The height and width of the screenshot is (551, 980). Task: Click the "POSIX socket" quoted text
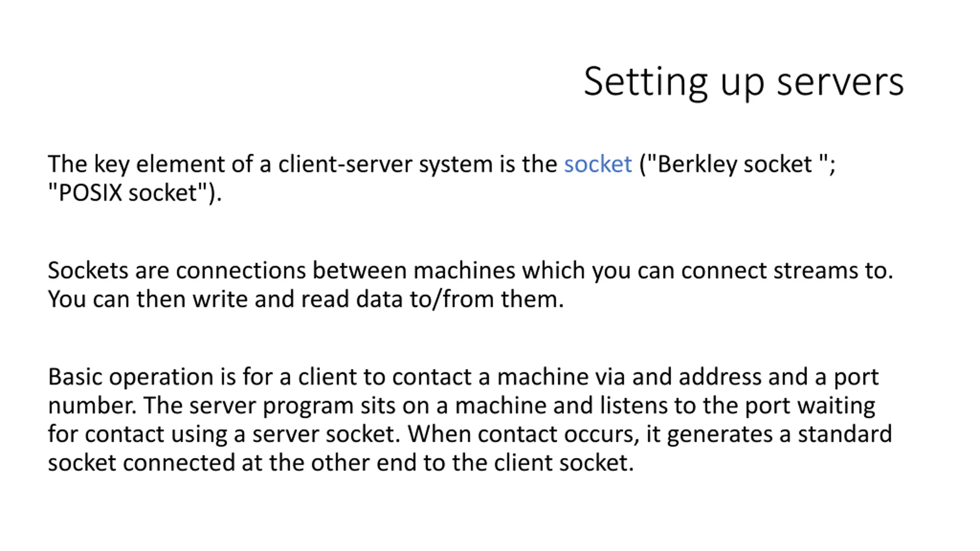[128, 193]
